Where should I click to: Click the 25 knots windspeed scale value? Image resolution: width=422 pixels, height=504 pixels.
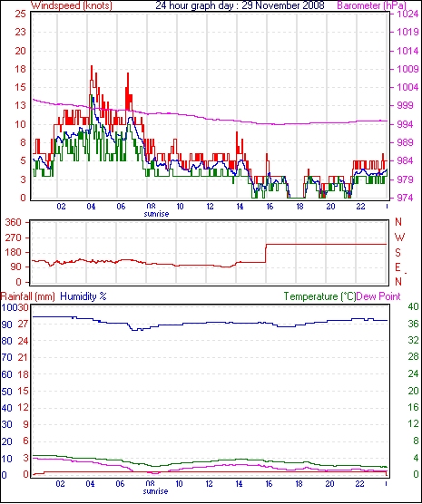coord(20,14)
